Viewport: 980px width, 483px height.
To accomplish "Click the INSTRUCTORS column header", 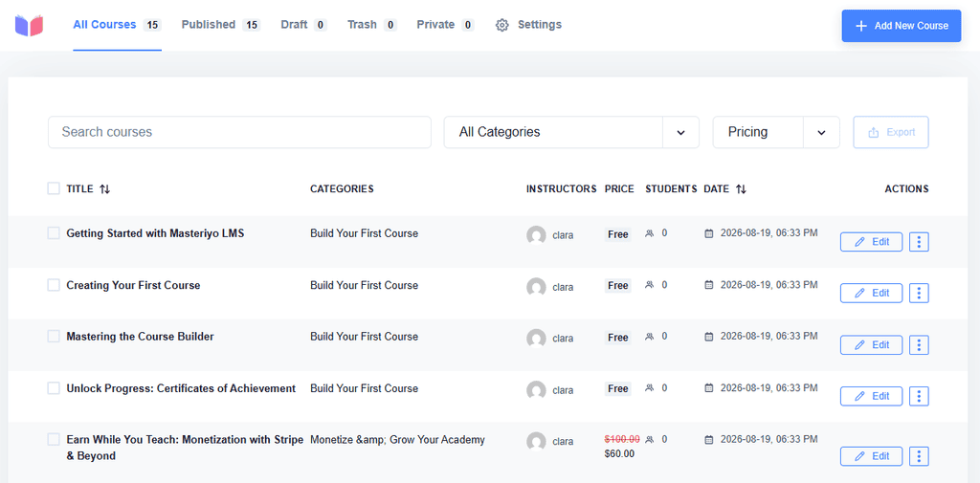I will [561, 188].
